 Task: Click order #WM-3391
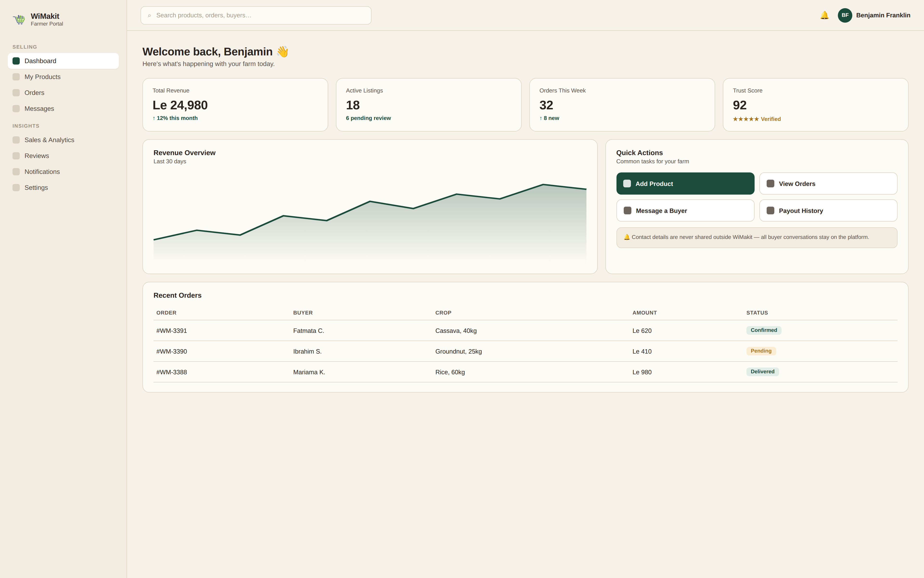click(171, 331)
